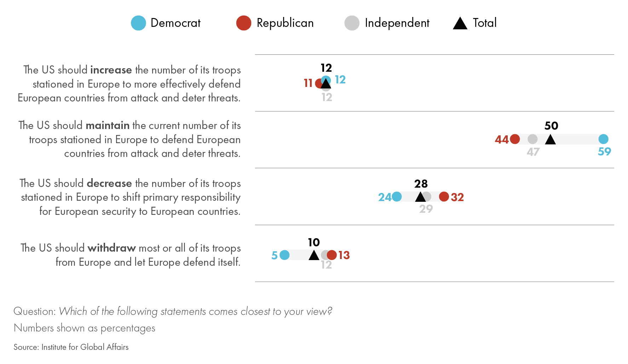This screenshot has height=364, width=628.
Task: Select the Democrat dot at 5 percent
Action: coord(284,255)
